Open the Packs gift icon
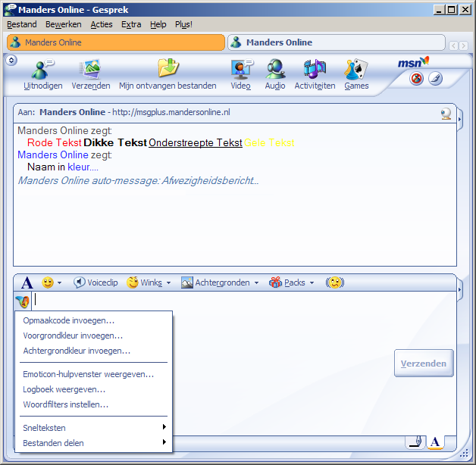 coord(287,282)
